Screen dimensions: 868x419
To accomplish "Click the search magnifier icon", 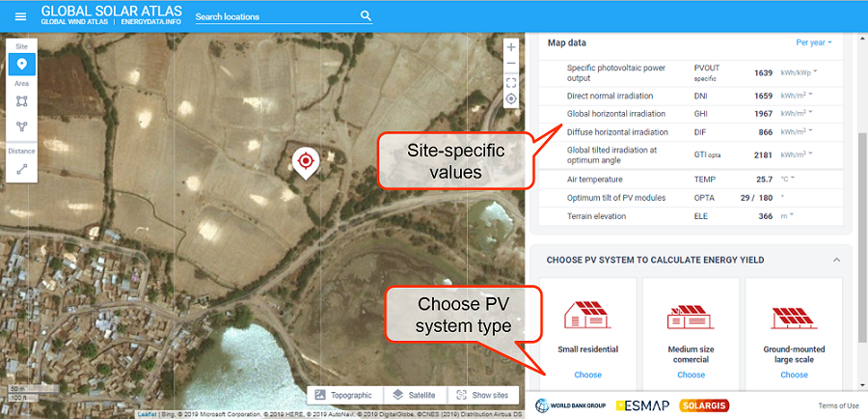I will pyautogui.click(x=366, y=16).
